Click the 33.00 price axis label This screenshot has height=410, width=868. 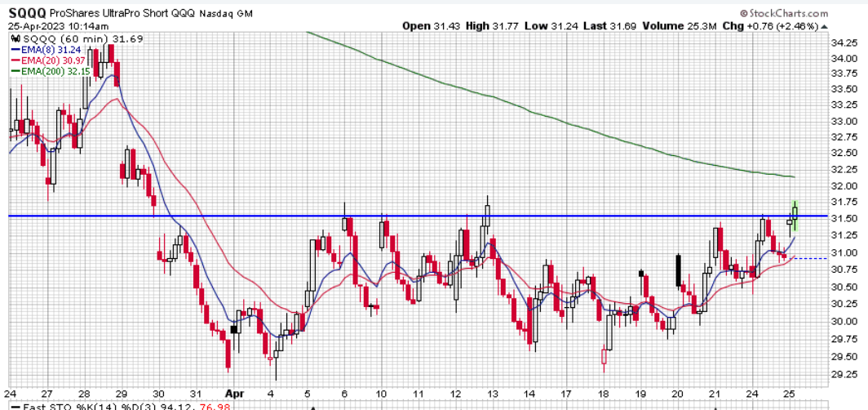[x=843, y=122]
